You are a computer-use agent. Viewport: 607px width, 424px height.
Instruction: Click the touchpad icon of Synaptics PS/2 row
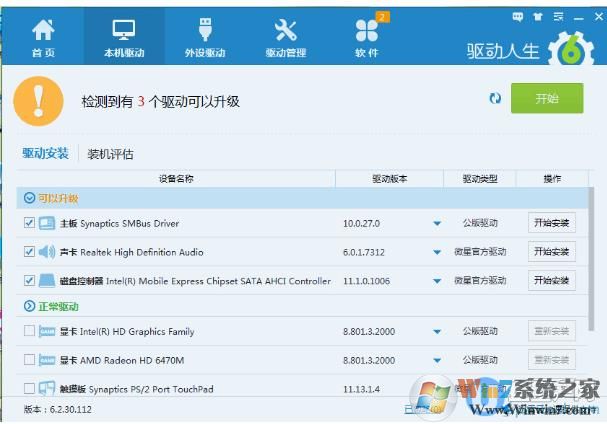pyautogui.click(x=47, y=388)
